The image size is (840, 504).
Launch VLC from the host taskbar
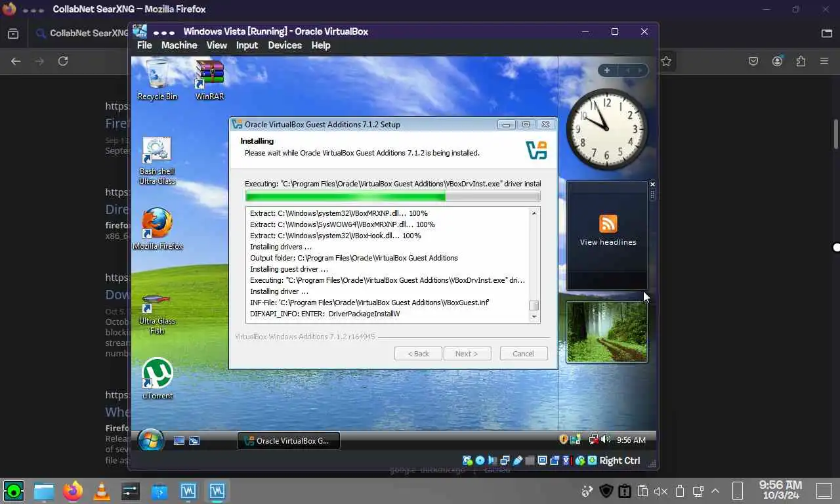pyautogui.click(x=102, y=491)
